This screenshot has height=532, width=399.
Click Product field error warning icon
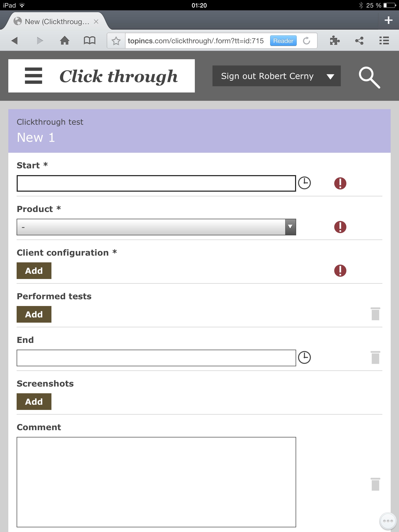[x=340, y=227]
